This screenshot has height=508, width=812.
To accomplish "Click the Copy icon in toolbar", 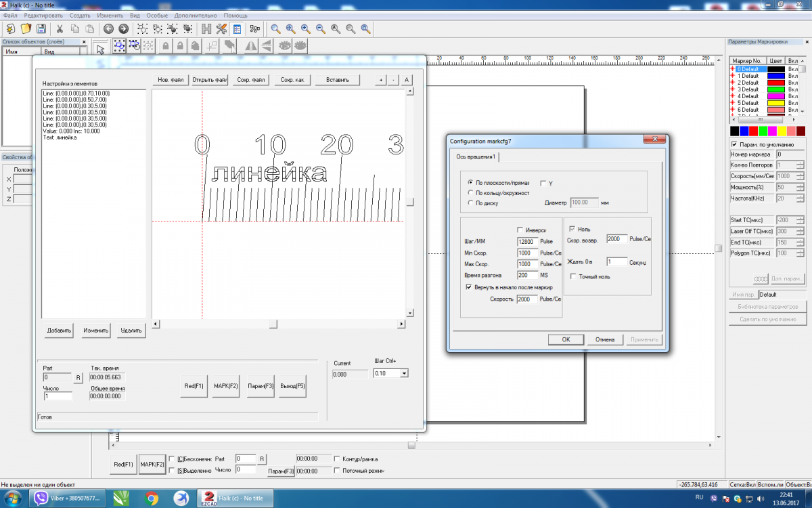I will 74,28.
